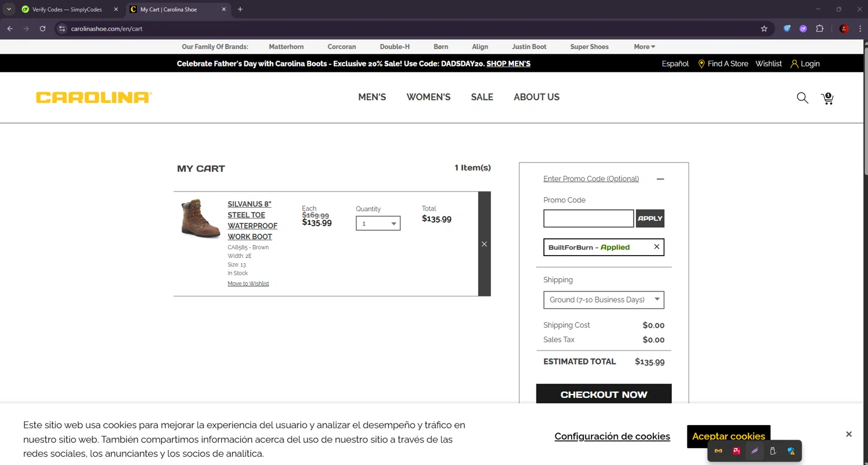Open the Quantity dropdown

pyautogui.click(x=378, y=223)
